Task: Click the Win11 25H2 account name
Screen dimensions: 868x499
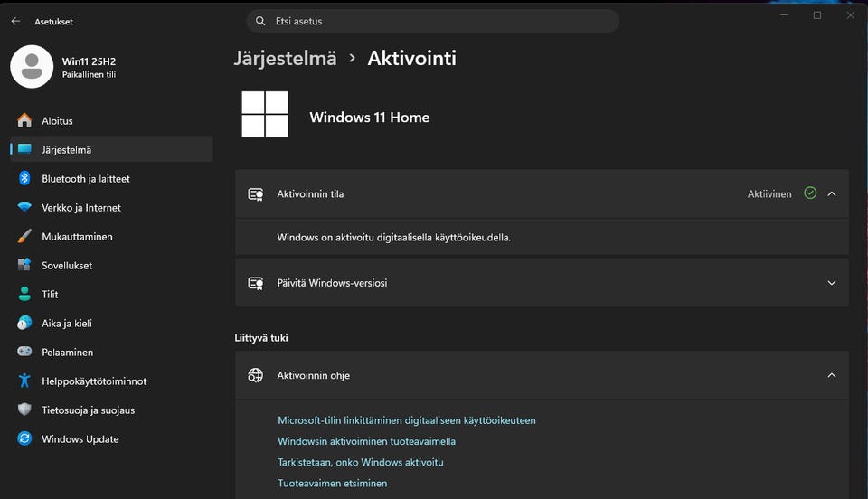Action: click(x=89, y=61)
